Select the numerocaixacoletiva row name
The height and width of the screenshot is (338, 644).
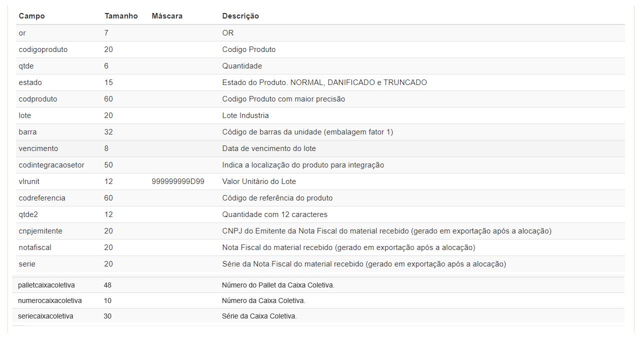[x=50, y=300]
